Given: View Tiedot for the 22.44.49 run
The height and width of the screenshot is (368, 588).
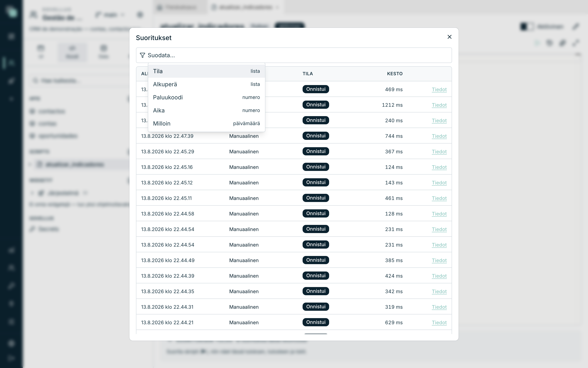Looking at the screenshot, I should click(x=439, y=261).
